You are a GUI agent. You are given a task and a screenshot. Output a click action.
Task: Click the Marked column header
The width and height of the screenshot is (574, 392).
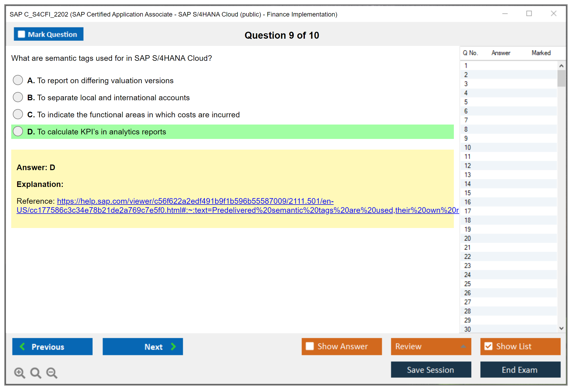tap(541, 53)
